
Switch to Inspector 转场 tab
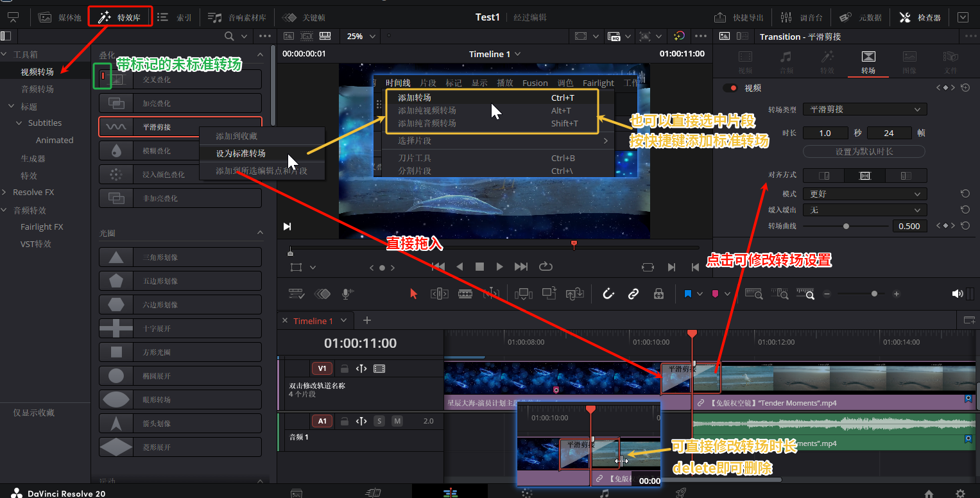[x=868, y=62]
